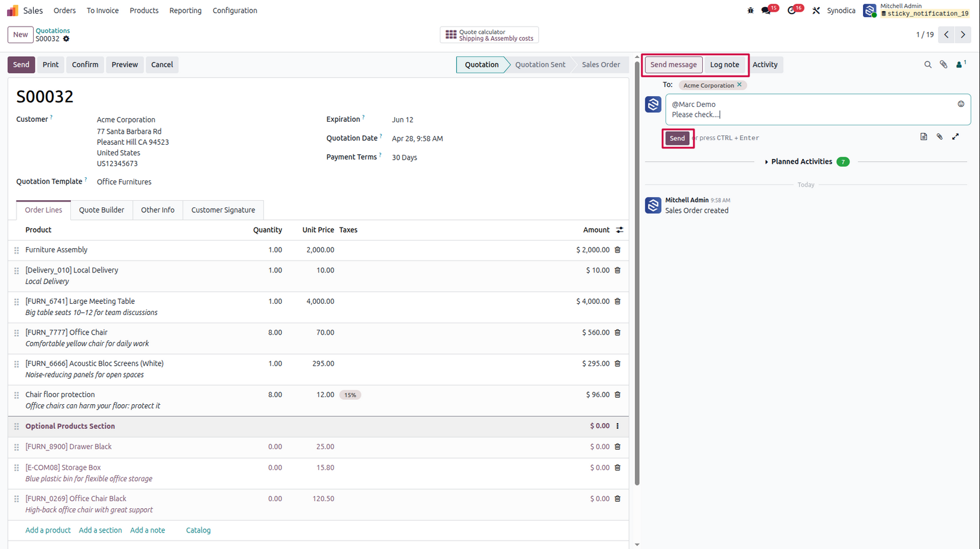Open the activities clock icon

[x=792, y=11]
